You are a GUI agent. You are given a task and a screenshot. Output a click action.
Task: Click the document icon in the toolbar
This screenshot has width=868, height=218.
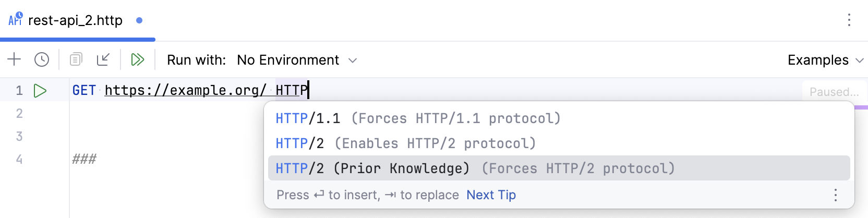click(76, 59)
